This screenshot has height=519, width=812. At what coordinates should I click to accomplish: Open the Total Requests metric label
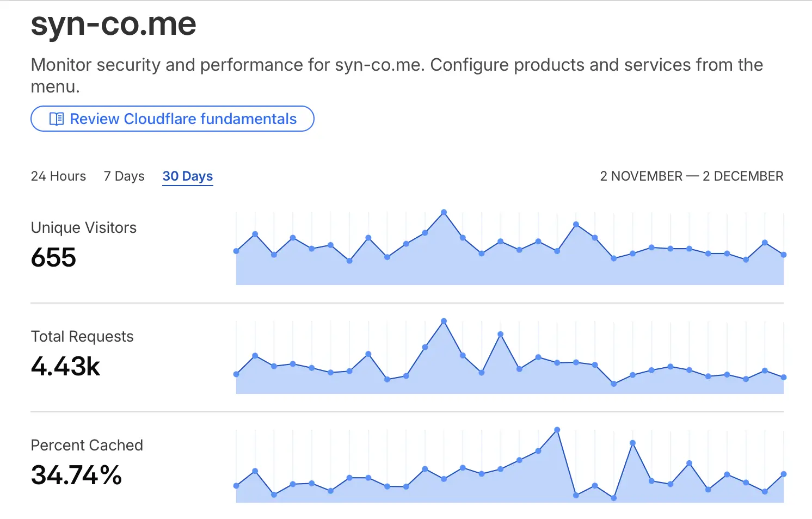(x=82, y=336)
